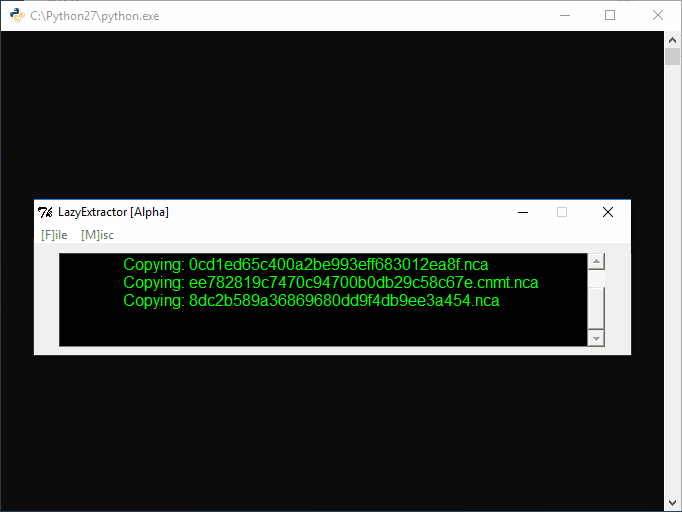The image size is (682, 512).
Task: Click the console scrollbar thumb
Action: tap(673, 56)
